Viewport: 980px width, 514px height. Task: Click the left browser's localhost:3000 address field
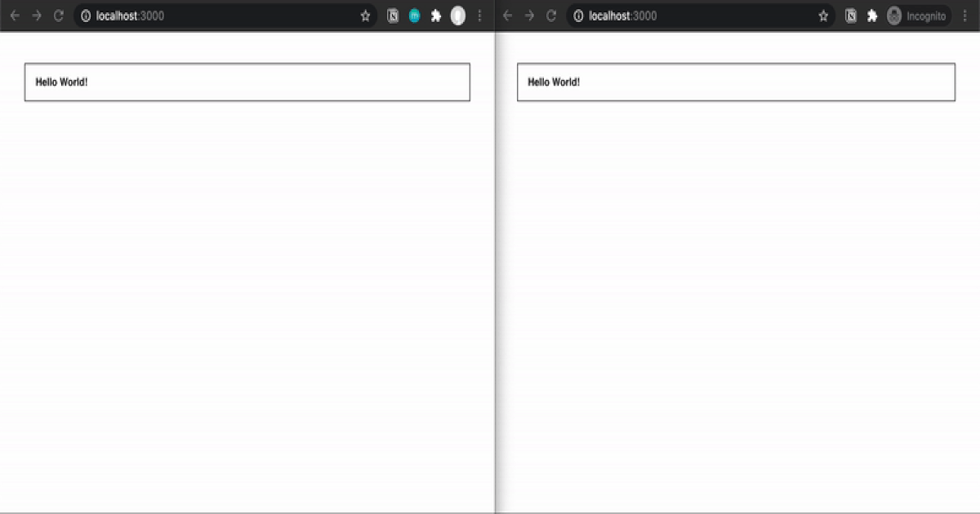220,16
